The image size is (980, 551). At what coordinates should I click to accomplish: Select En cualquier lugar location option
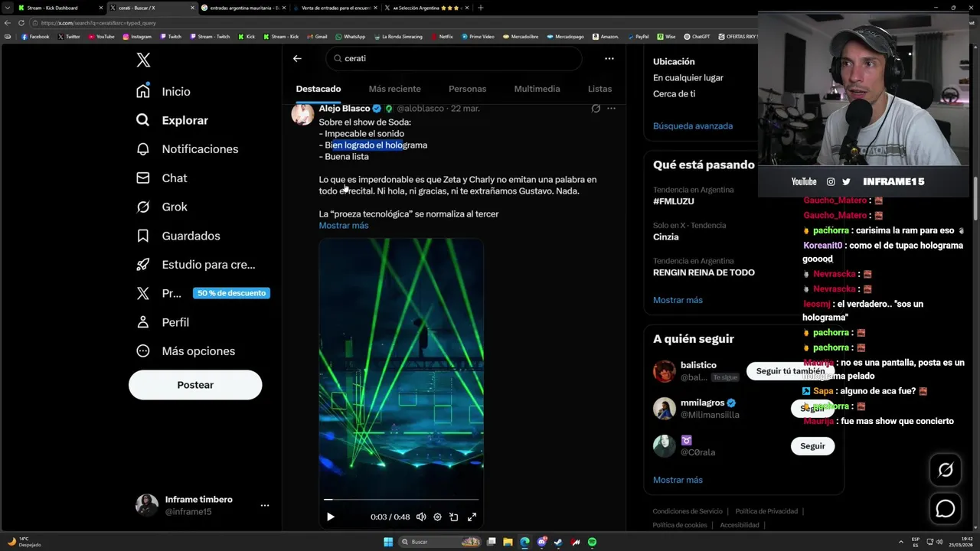coord(688,78)
